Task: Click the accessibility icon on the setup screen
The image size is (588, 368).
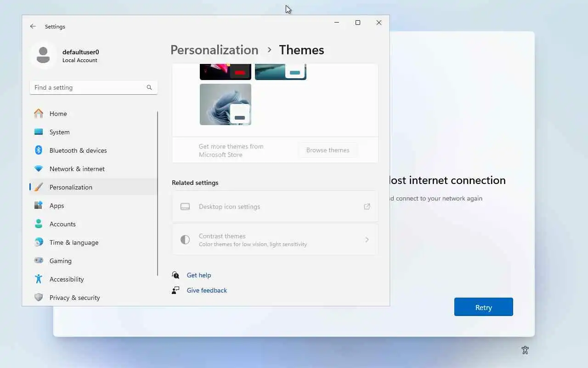Action: click(525, 351)
